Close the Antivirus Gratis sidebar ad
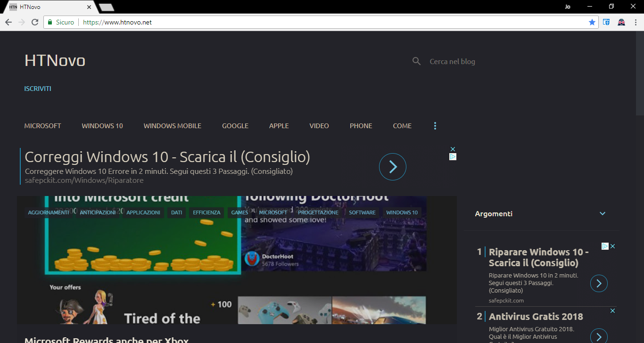Screen dimensions: 644x343 (613, 311)
